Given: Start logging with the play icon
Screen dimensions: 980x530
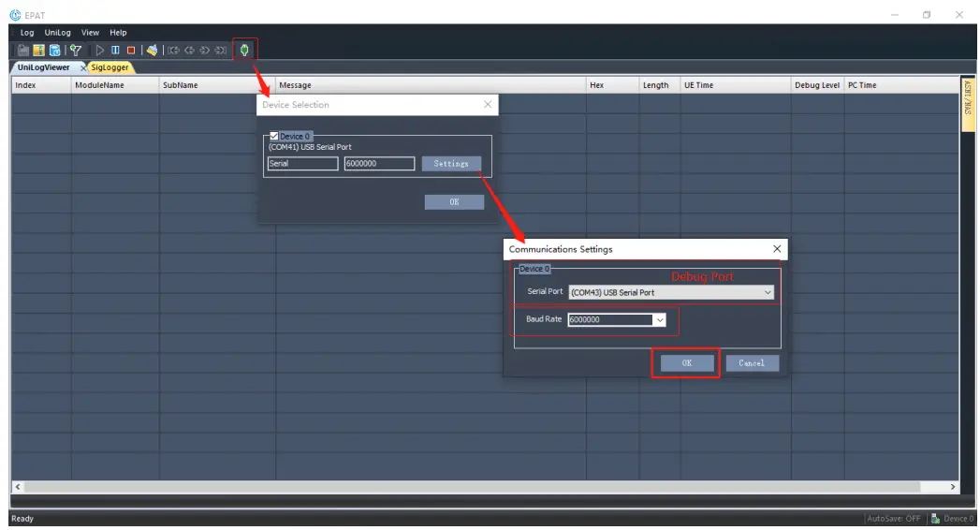Looking at the screenshot, I should [x=99, y=50].
